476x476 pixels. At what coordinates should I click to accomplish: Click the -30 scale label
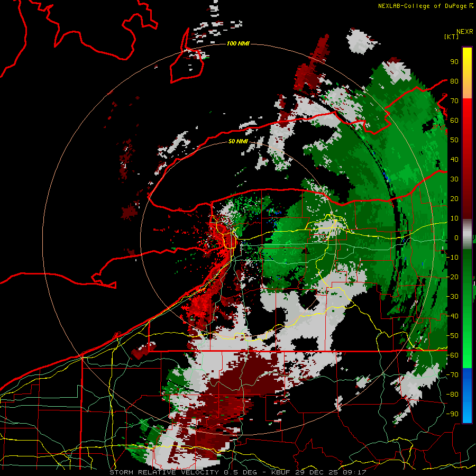click(452, 297)
